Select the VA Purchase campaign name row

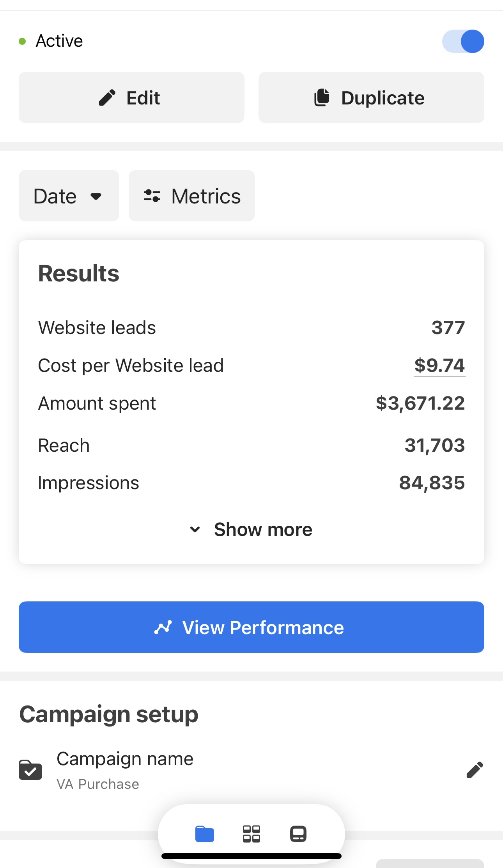[x=251, y=770]
